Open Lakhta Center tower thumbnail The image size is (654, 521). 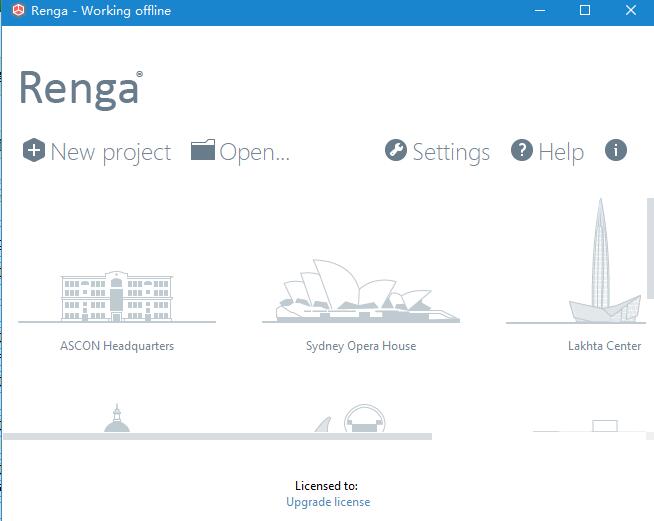[x=601, y=261]
